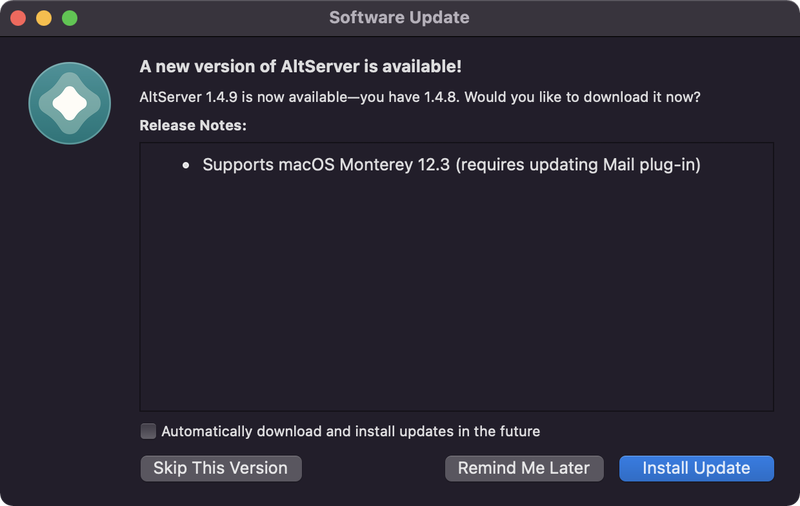The image size is (800, 506).
Task: Click the Software Update window title
Action: (399, 18)
